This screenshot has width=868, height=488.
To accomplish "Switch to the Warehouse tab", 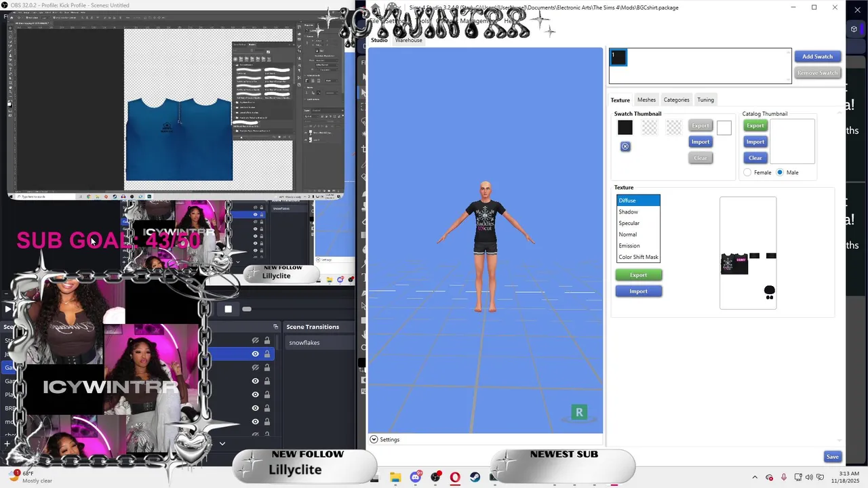I will pyautogui.click(x=409, y=40).
